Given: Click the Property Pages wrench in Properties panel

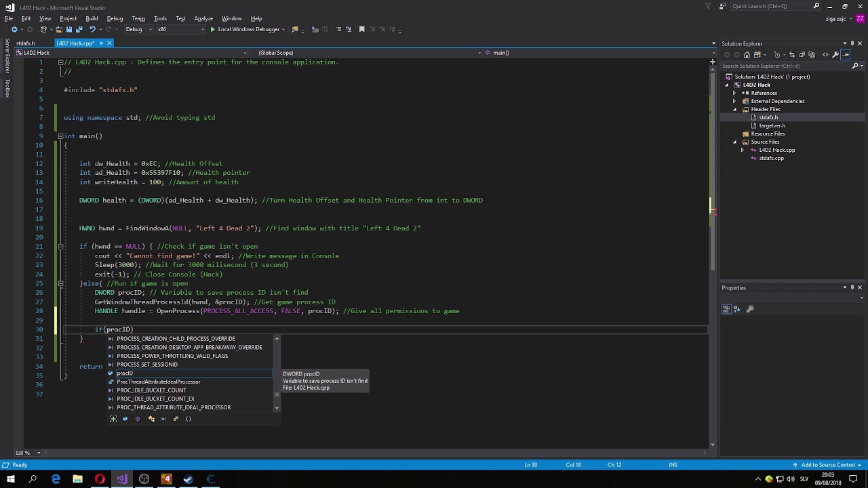Looking at the screenshot, I should click(750, 309).
